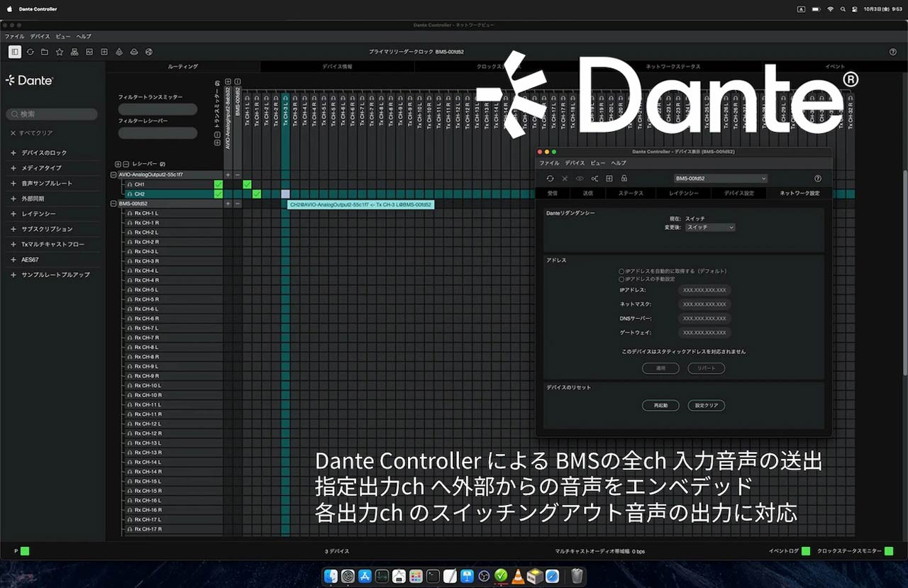This screenshot has width=908, height=588.
Task: Click the refresh icon in the main toolbar
Action: coord(30,52)
